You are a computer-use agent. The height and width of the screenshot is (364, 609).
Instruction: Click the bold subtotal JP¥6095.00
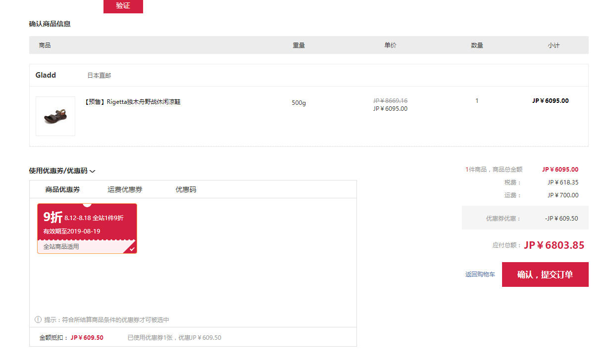point(551,101)
